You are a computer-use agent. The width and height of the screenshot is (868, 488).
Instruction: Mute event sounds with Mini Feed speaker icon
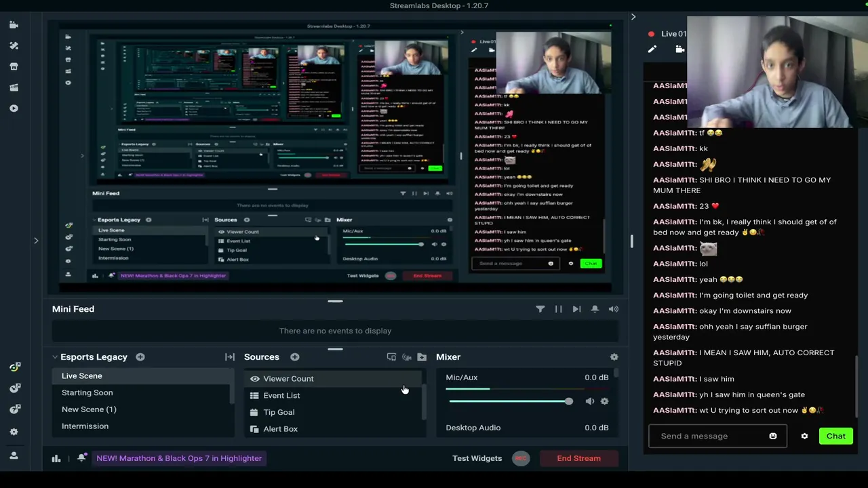tap(613, 309)
